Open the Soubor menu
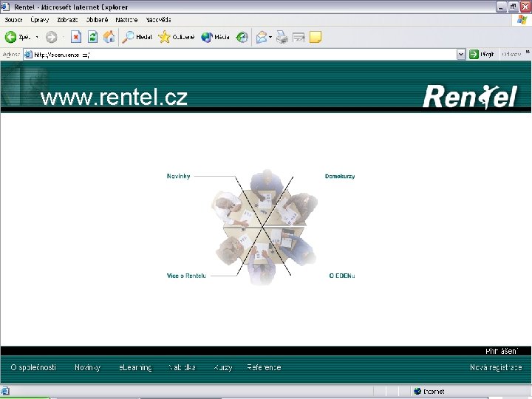 coord(13,20)
